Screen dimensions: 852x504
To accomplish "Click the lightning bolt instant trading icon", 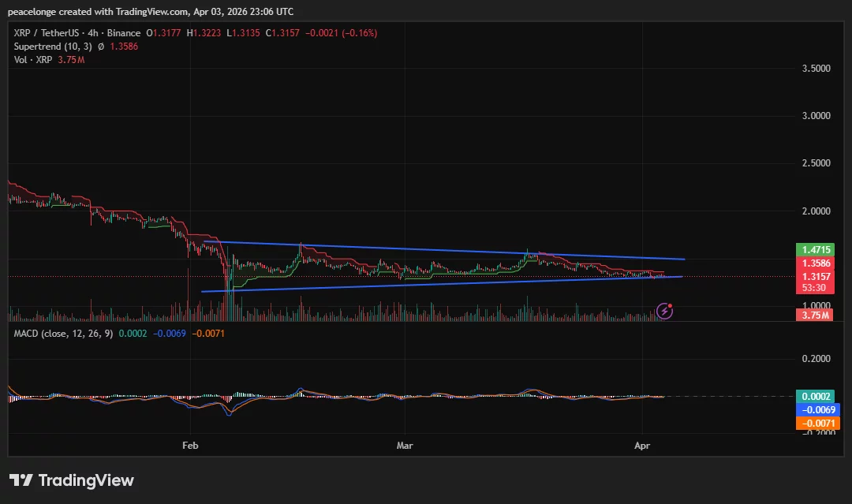I will 665,311.
